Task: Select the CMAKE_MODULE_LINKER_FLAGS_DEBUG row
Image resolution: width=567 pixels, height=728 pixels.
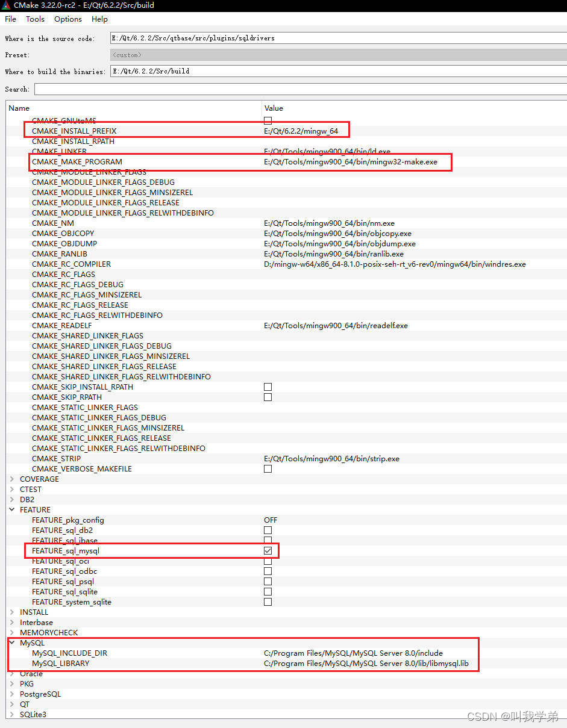Action: [103, 182]
